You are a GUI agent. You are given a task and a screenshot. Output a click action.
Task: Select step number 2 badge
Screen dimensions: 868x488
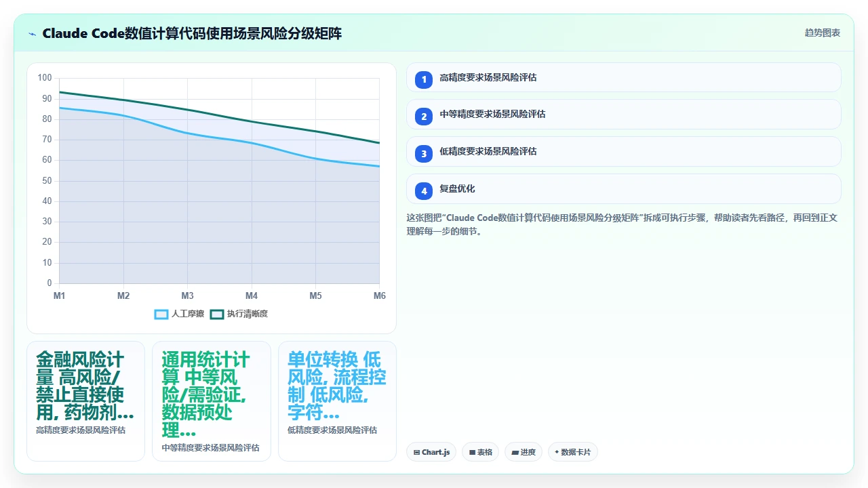click(x=424, y=117)
